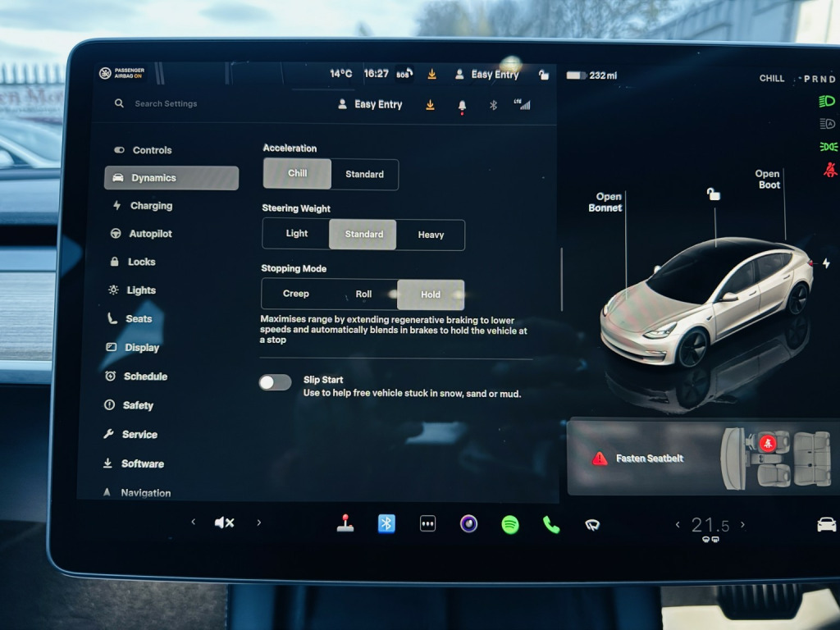Screen dimensions: 840x630
Task: Open the Phone app icon
Action: tap(551, 524)
